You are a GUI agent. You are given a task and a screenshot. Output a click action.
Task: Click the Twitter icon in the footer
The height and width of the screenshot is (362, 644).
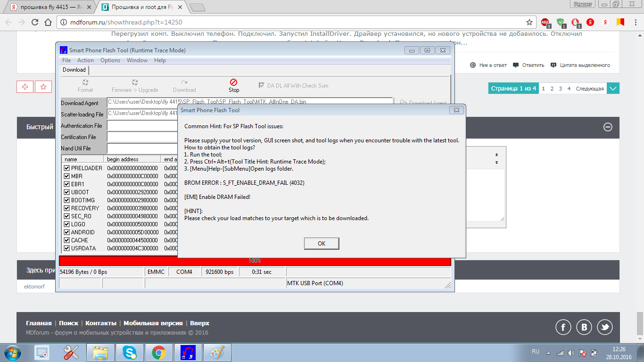[604, 327]
